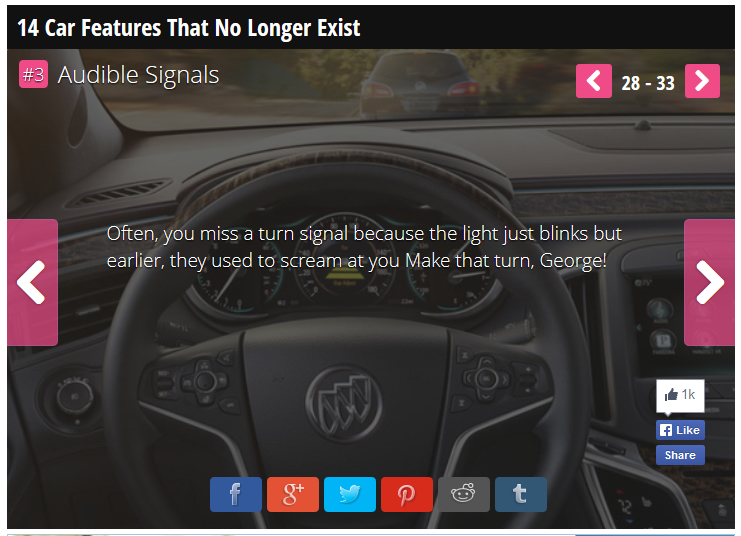Click the turn signal description text
This screenshot has width=741, height=536.
tap(364, 247)
